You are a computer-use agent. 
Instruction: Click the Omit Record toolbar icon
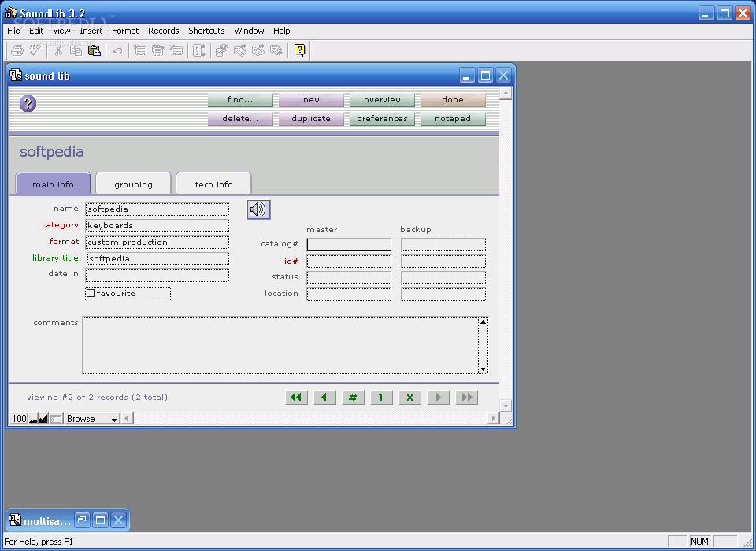pyautogui.click(x=258, y=50)
